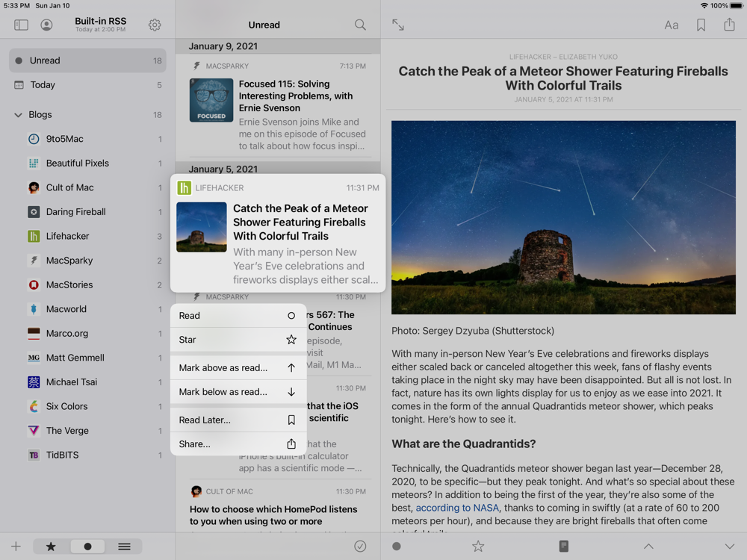The width and height of the screenshot is (747, 560).
Task: Open the Unread smart folder
Action: pyautogui.click(x=87, y=60)
